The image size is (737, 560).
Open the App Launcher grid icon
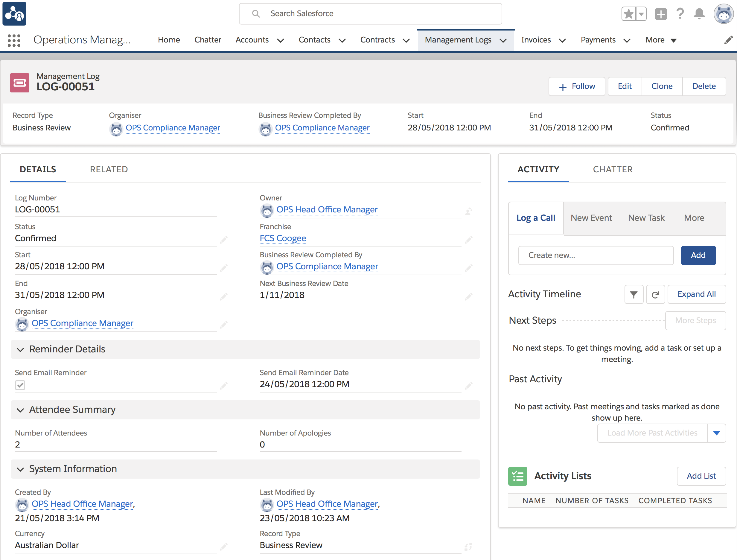click(x=14, y=40)
